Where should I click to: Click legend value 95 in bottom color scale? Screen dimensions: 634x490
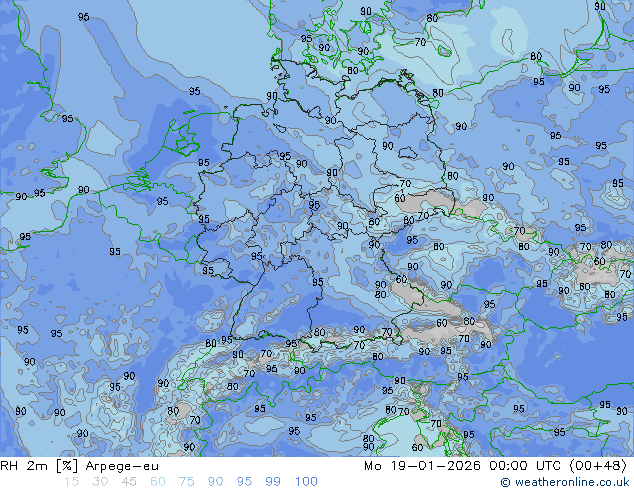pos(244,482)
